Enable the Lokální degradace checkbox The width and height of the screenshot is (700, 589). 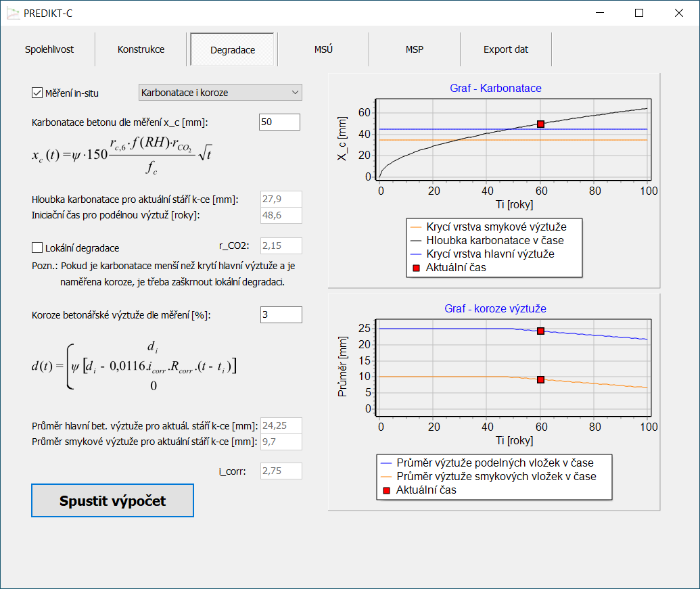coord(37,248)
